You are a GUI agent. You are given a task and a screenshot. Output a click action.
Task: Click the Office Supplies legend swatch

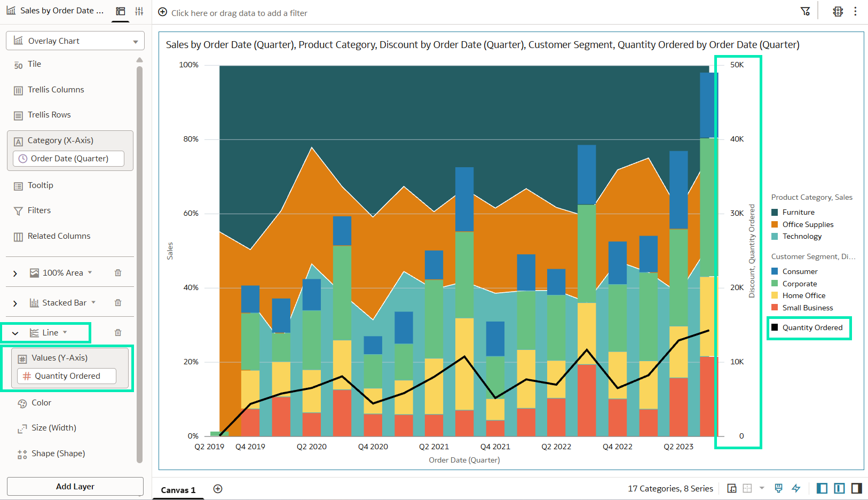[775, 224]
